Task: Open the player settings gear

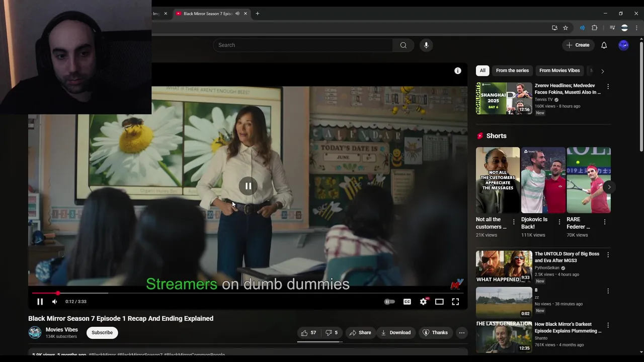Action: click(x=424, y=302)
